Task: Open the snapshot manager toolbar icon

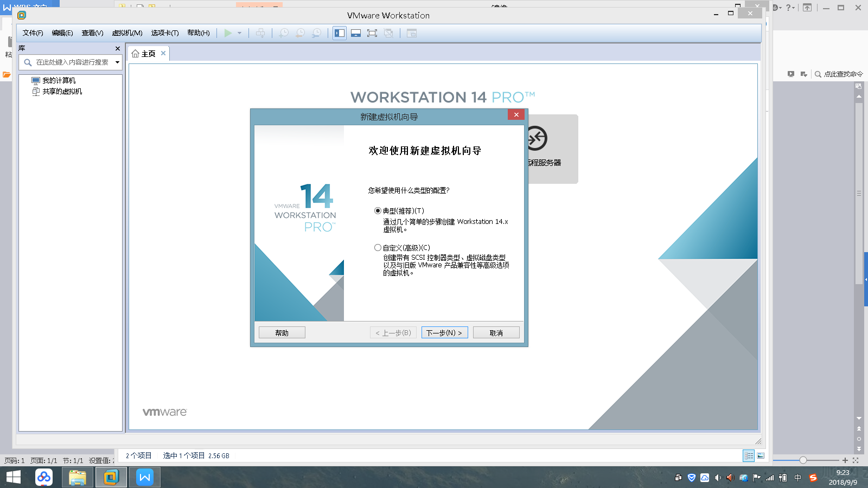Action: [x=316, y=33]
